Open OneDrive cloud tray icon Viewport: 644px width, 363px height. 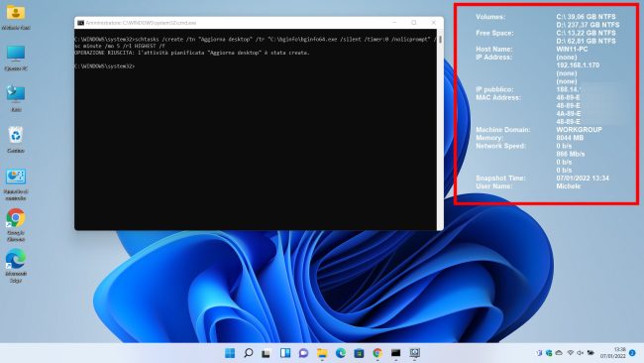[559, 353]
